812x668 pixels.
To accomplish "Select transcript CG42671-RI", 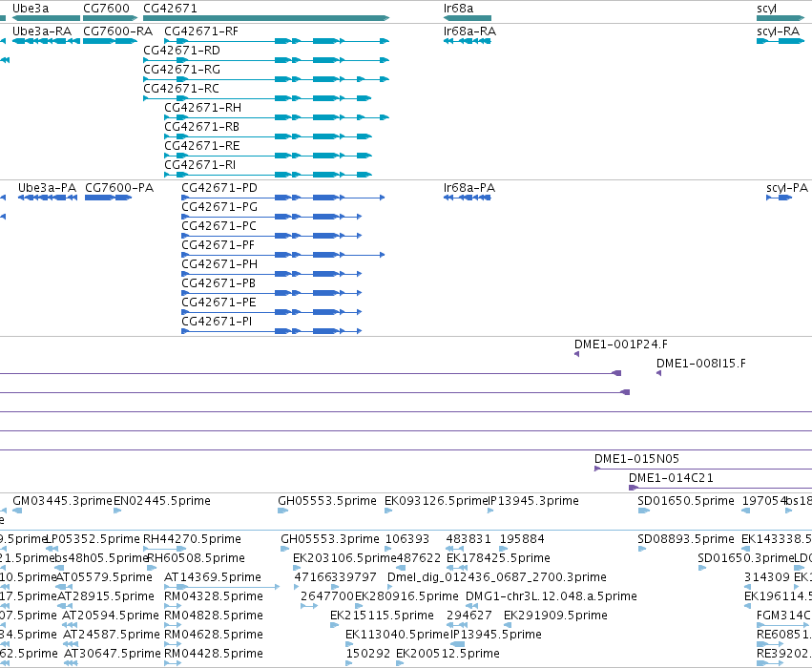I will pos(199,165).
